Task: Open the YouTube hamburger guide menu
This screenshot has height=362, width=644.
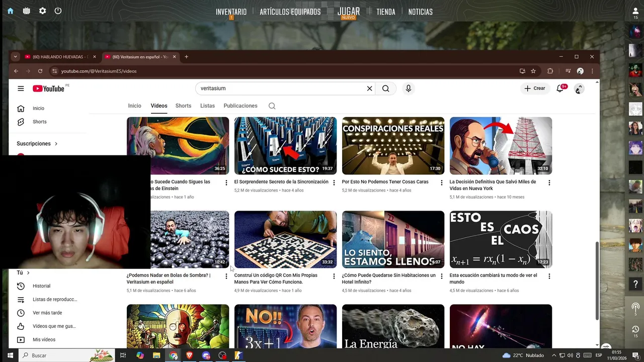Action: [x=21, y=88]
